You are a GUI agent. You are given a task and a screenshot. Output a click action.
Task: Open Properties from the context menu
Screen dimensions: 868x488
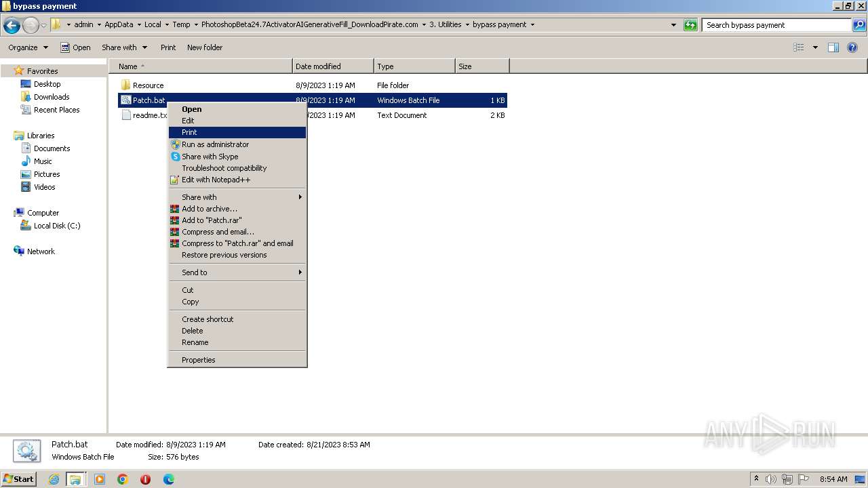point(237,360)
